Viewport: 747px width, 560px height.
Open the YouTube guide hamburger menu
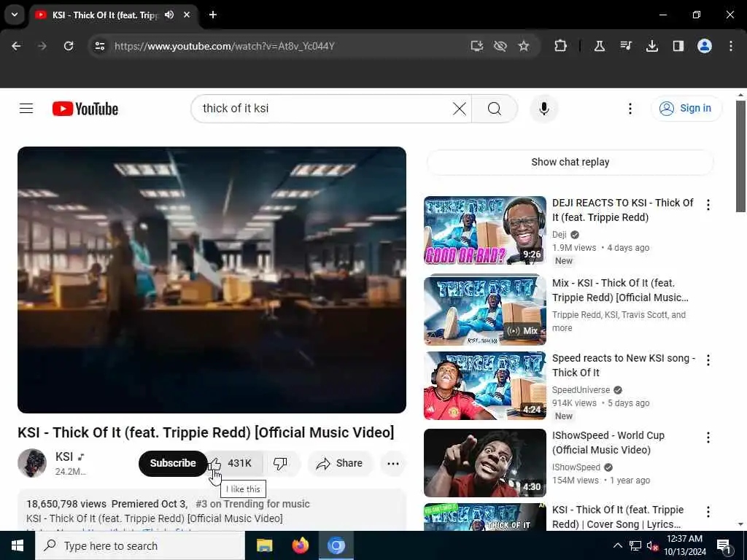pos(26,109)
